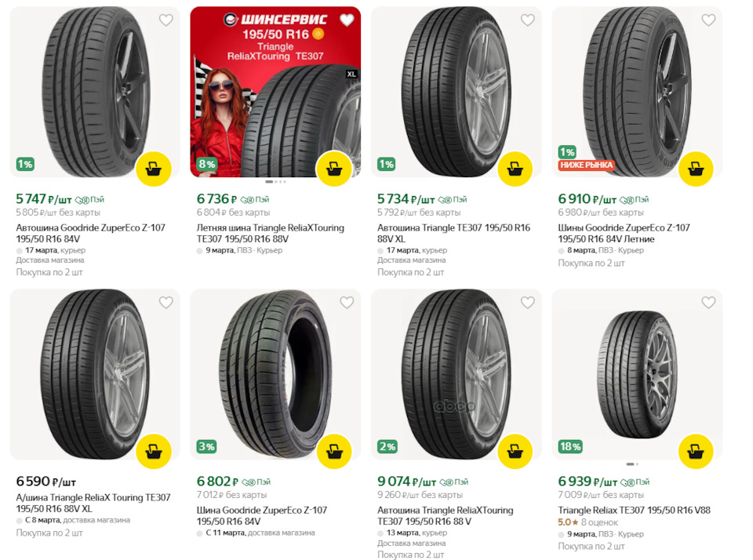Favorite the Triangle Reliax 6 939 ₽ tire
The image size is (753, 560).
tap(708, 303)
